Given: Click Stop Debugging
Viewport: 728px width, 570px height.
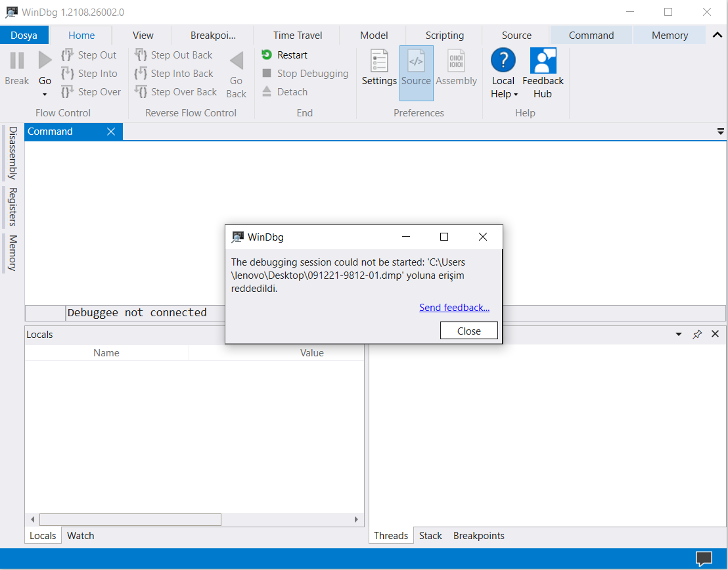Looking at the screenshot, I should (x=305, y=74).
